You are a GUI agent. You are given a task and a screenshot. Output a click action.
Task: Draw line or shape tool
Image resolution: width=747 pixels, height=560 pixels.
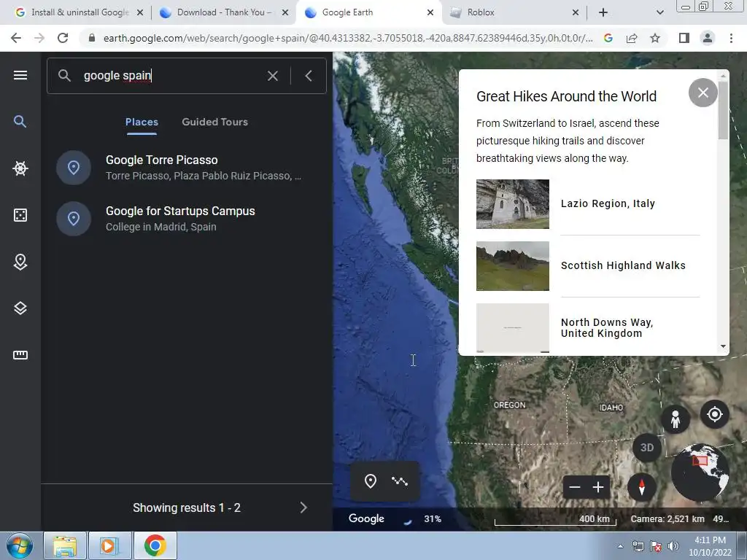pyautogui.click(x=400, y=481)
